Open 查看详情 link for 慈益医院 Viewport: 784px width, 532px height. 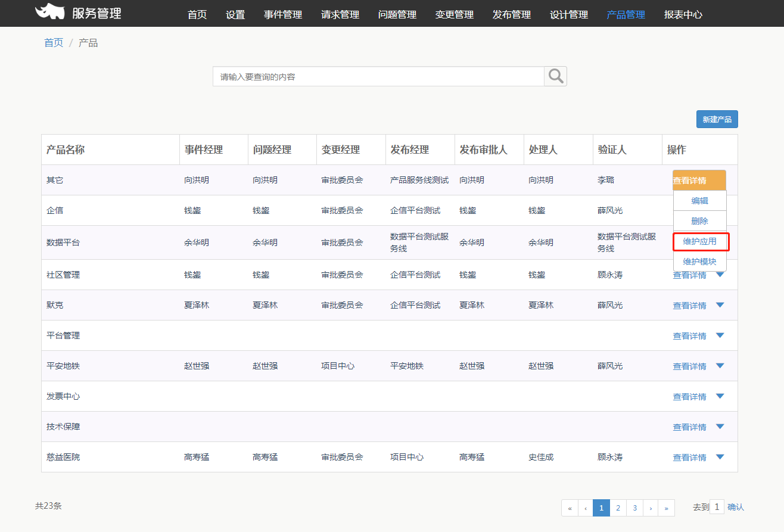(690, 458)
